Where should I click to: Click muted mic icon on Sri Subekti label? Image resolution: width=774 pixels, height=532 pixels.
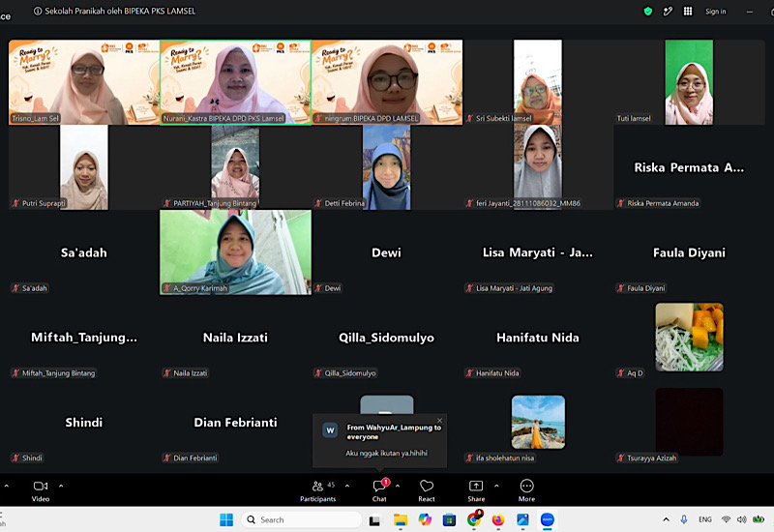[x=470, y=118]
